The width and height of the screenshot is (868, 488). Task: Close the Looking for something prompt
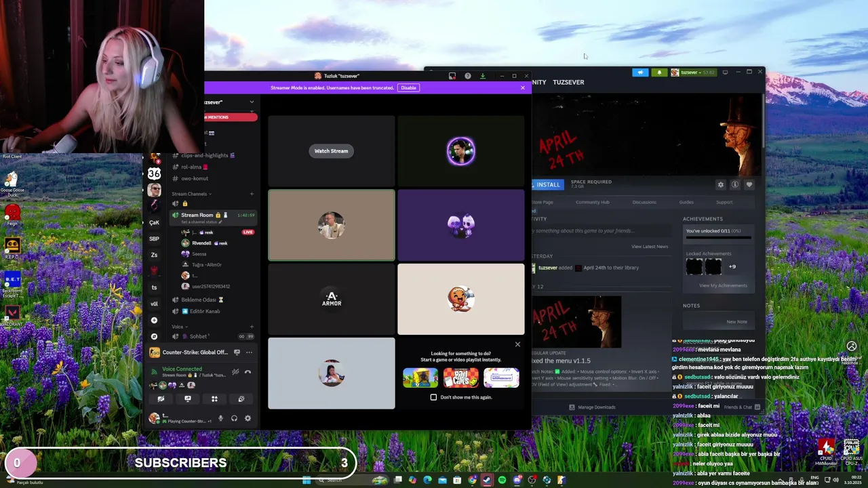tap(517, 344)
